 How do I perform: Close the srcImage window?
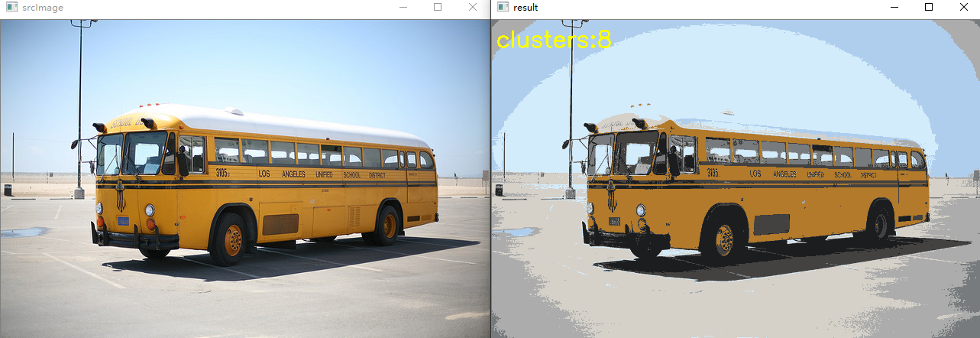click(473, 7)
